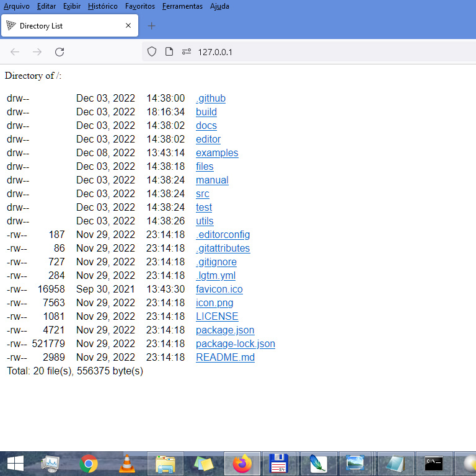476x476 pixels.
Task: Launch VLC media player from taskbar
Action: [x=127, y=464]
